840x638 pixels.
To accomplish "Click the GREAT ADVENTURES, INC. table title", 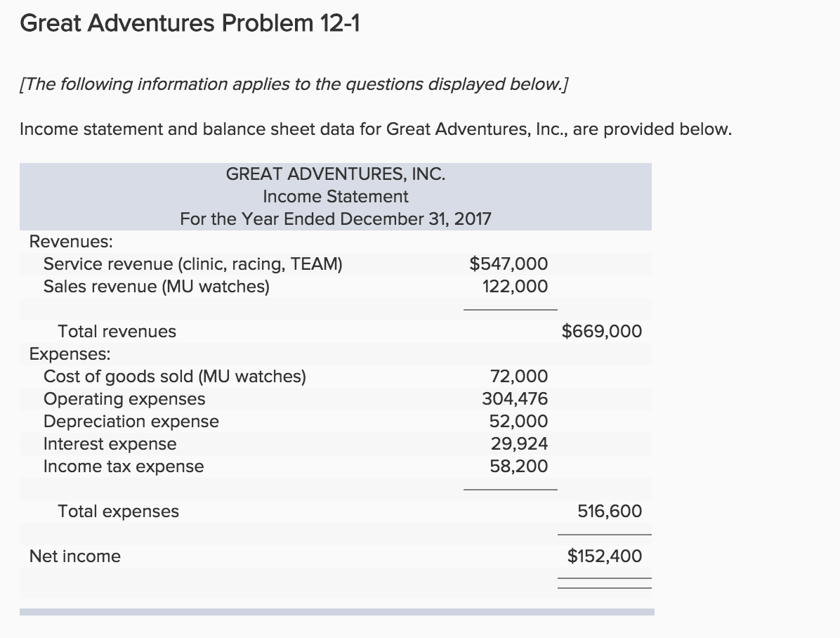I will (x=336, y=174).
